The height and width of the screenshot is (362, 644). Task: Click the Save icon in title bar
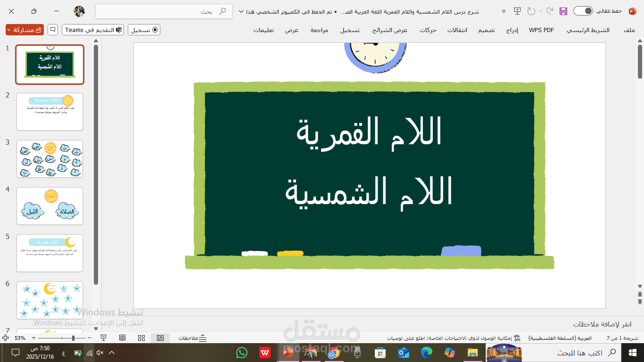(563, 11)
